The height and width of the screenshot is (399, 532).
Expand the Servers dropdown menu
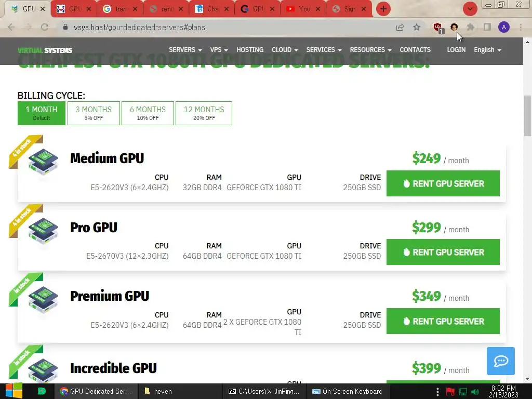[x=185, y=50]
